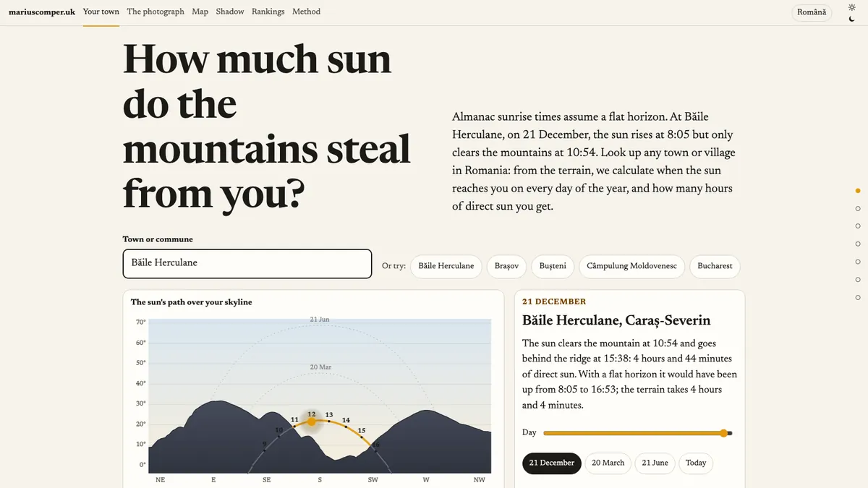This screenshot has width=868, height=488.
Task: Jump to first section via filled orange dot
Action: click(858, 191)
